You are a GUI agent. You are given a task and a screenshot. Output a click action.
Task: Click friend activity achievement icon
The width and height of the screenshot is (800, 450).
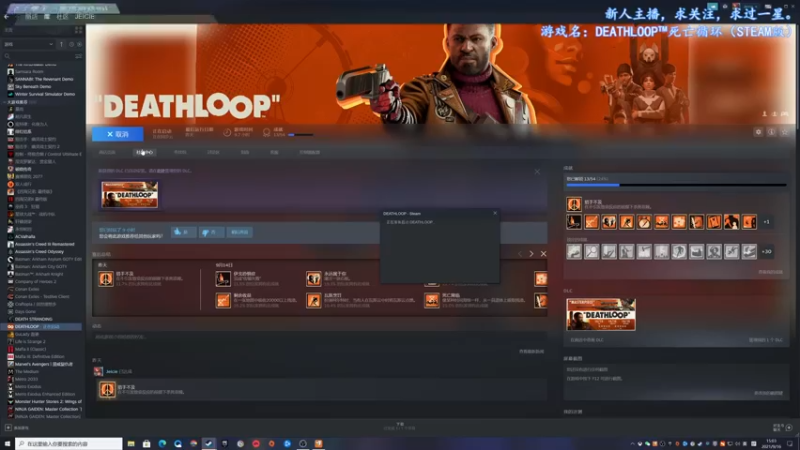click(x=107, y=390)
